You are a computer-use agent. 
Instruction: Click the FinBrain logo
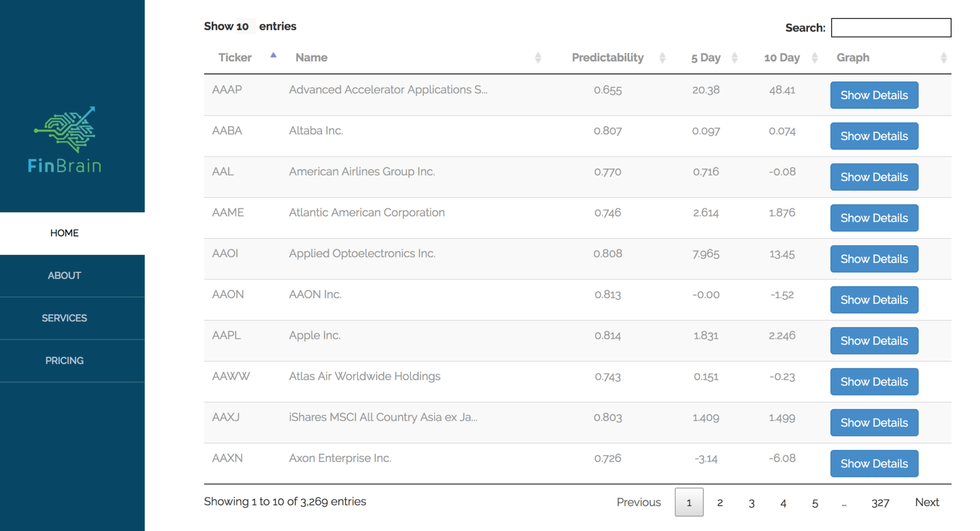click(65, 140)
